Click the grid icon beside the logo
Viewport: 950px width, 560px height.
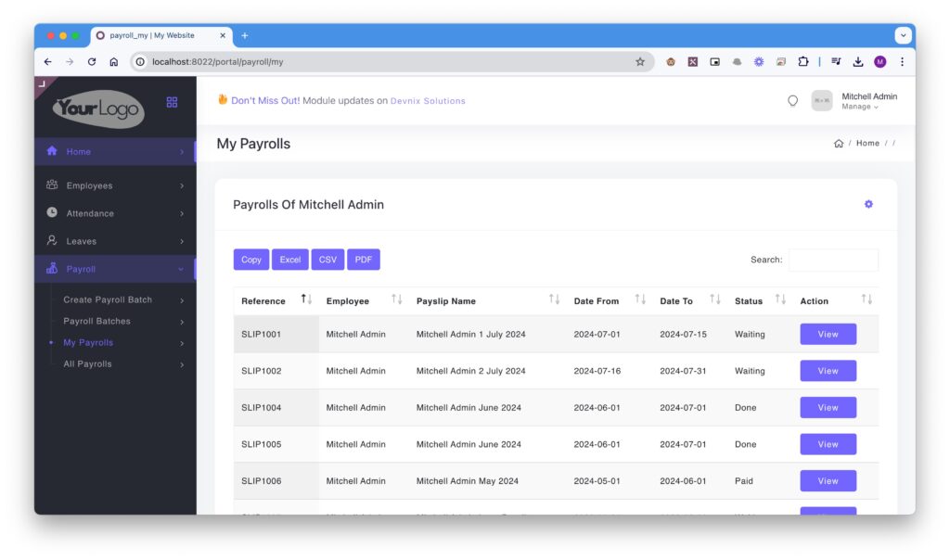172,102
